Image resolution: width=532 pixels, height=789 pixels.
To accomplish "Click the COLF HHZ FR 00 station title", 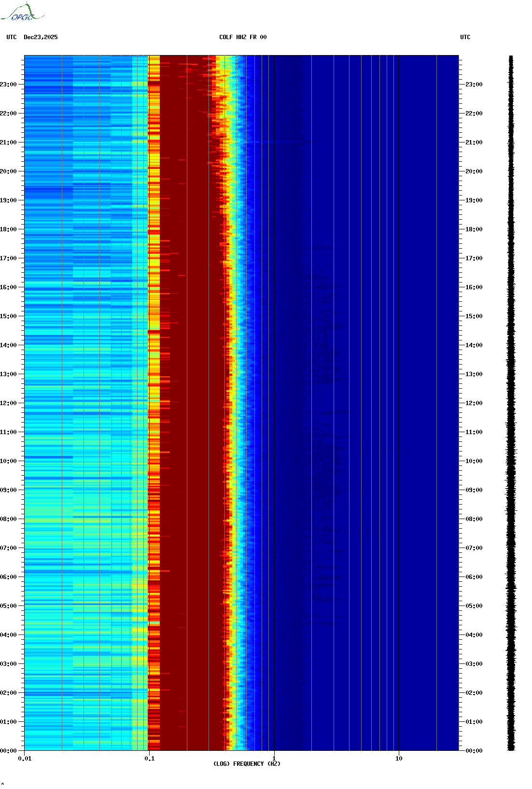I will click(242, 37).
